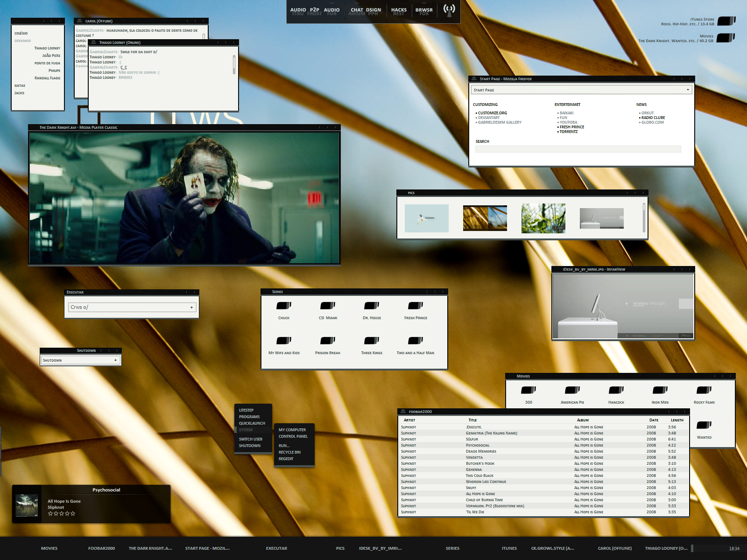Open the CSI Miami folder icon
This screenshot has width=747, height=560.
pyautogui.click(x=328, y=306)
